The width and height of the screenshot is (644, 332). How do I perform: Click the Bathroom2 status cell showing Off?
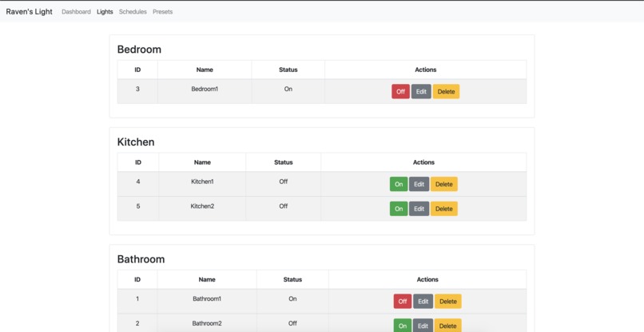292,323
